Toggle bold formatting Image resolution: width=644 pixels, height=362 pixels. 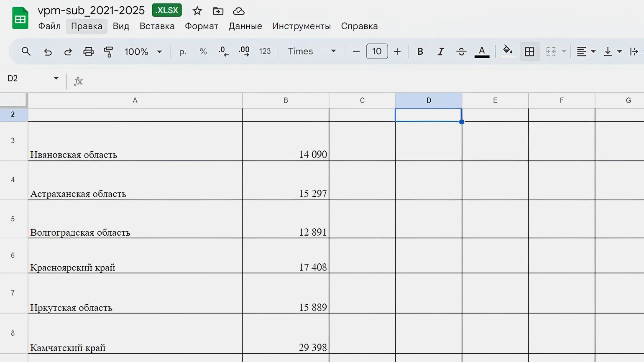pos(420,51)
